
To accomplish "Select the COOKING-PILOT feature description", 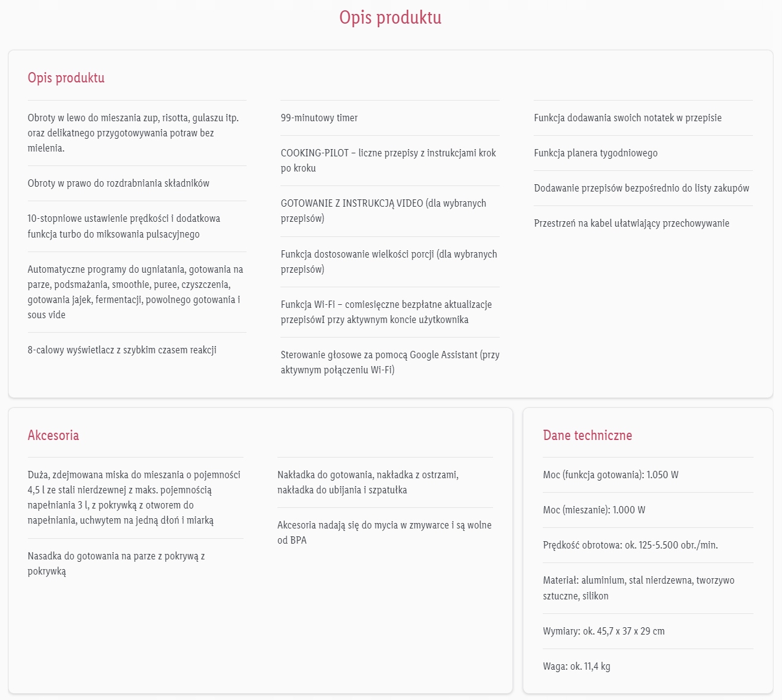I will (x=388, y=161).
